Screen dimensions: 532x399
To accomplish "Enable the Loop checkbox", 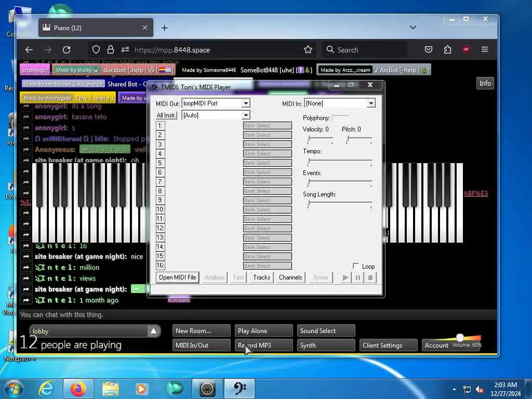I will [356, 266].
